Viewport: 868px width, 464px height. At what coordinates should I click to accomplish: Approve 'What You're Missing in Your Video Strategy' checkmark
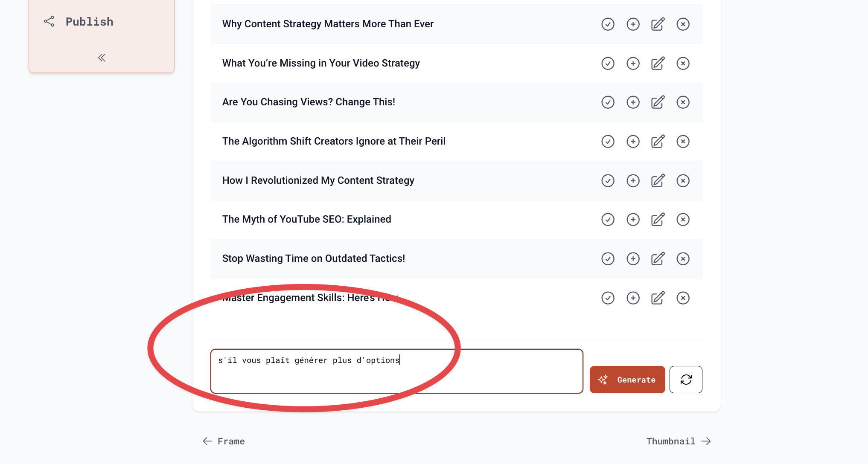pyautogui.click(x=608, y=64)
